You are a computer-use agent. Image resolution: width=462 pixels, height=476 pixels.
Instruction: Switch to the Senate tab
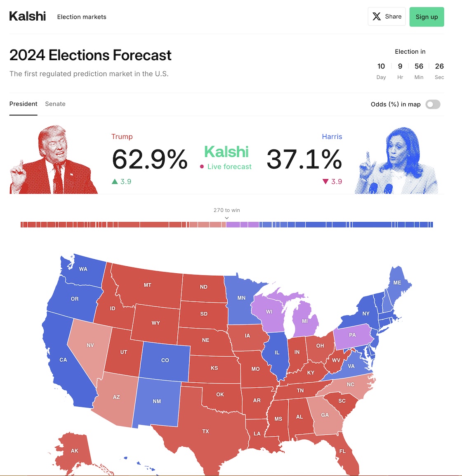pyautogui.click(x=55, y=104)
